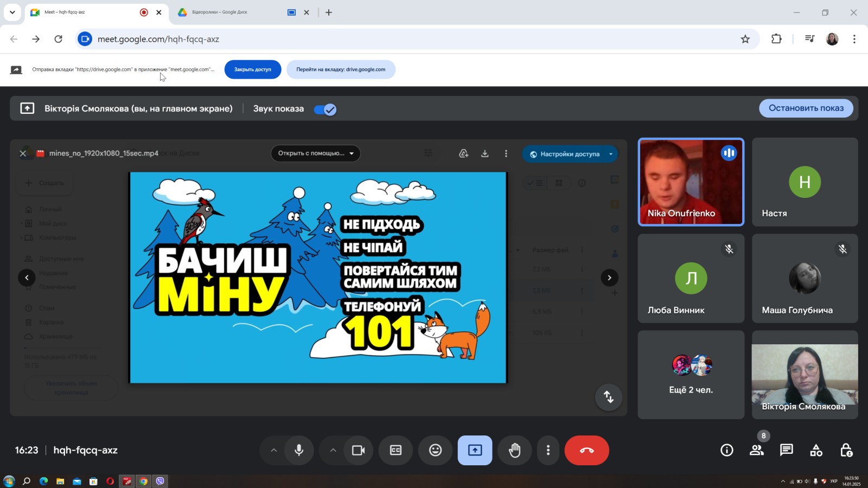This screenshot has width=868, height=488.
Task: Reload the Meet page
Action: [59, 39]
